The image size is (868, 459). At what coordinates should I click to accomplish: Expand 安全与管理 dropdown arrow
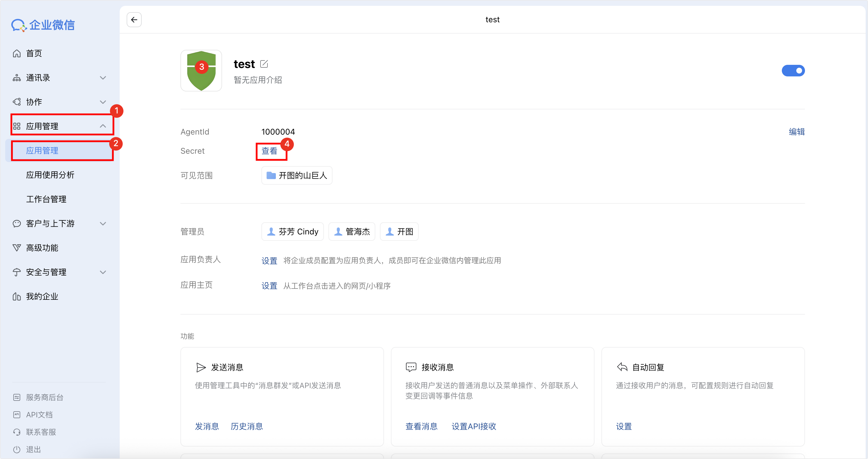coord(103,272)
